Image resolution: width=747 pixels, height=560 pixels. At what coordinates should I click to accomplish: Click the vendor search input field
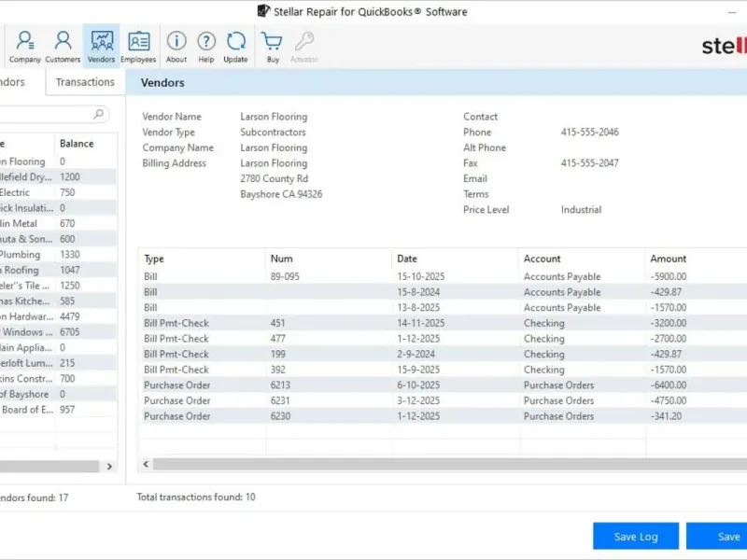click(x=47, y=114)
